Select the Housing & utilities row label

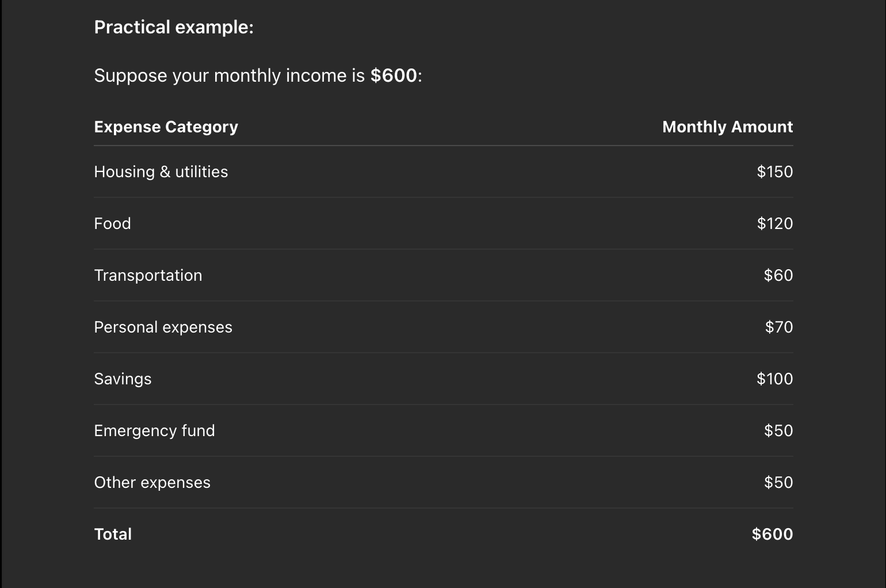[x=161, y=172]
